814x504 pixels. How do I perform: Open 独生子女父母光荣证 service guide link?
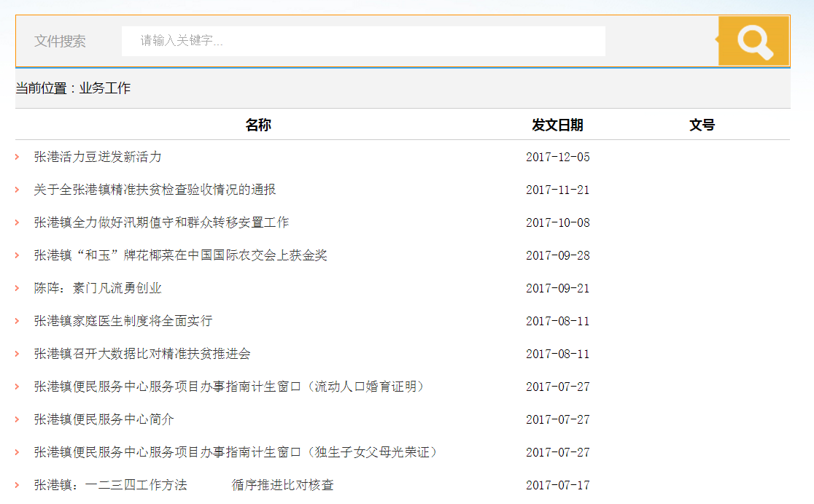pyautogui.click(x=236, y=452)
